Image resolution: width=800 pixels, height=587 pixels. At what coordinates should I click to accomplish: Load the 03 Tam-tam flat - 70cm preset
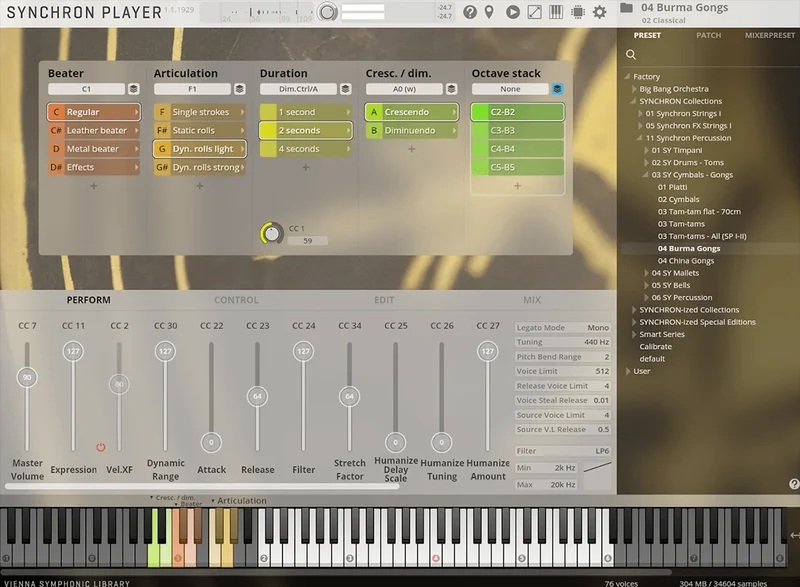(x=699, y=212)
